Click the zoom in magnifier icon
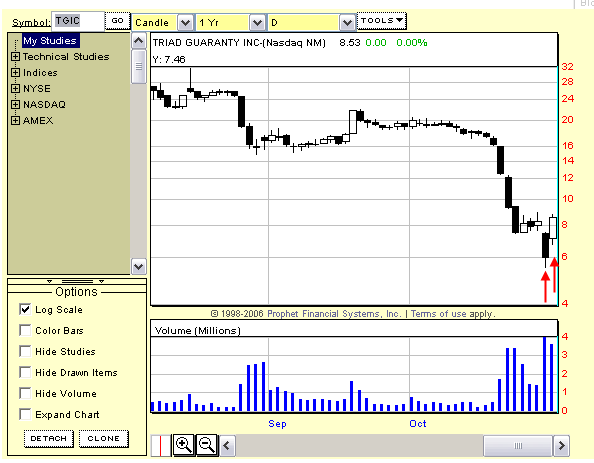 coord(183,444)
